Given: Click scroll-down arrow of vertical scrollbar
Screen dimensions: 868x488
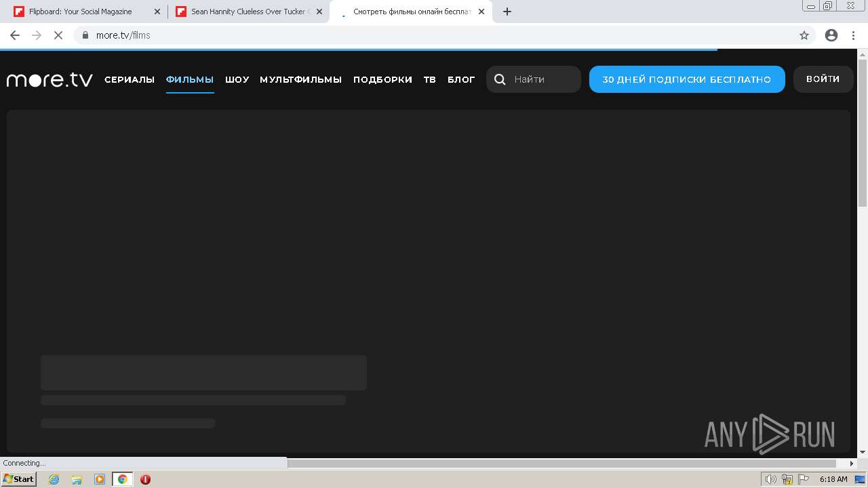Looking at the screenshot, I should (863, 452).
